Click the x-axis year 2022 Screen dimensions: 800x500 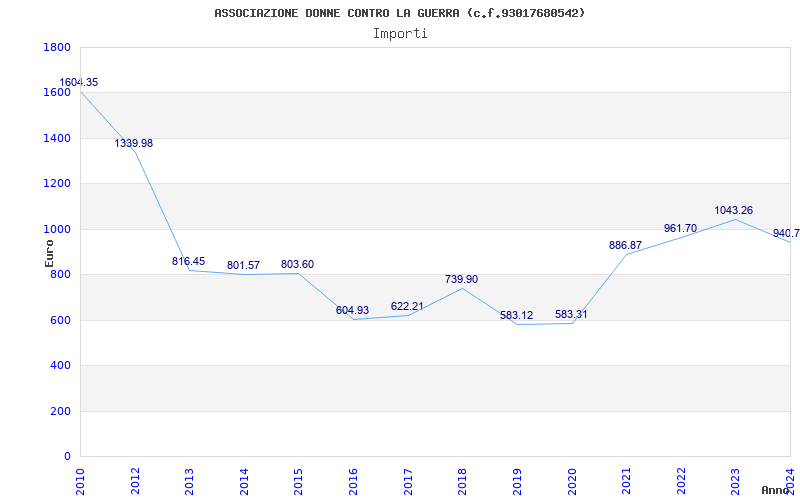pyautogui.click(x=681, y=481)
